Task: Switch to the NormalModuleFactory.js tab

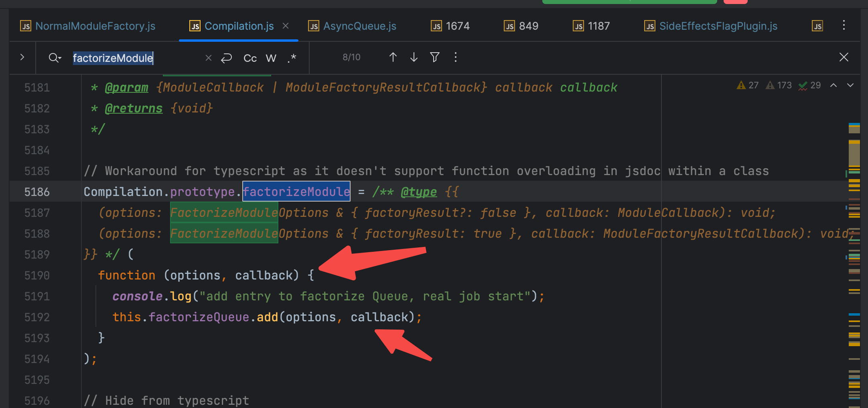Action: pyautogui.click(x=95, y=26)
